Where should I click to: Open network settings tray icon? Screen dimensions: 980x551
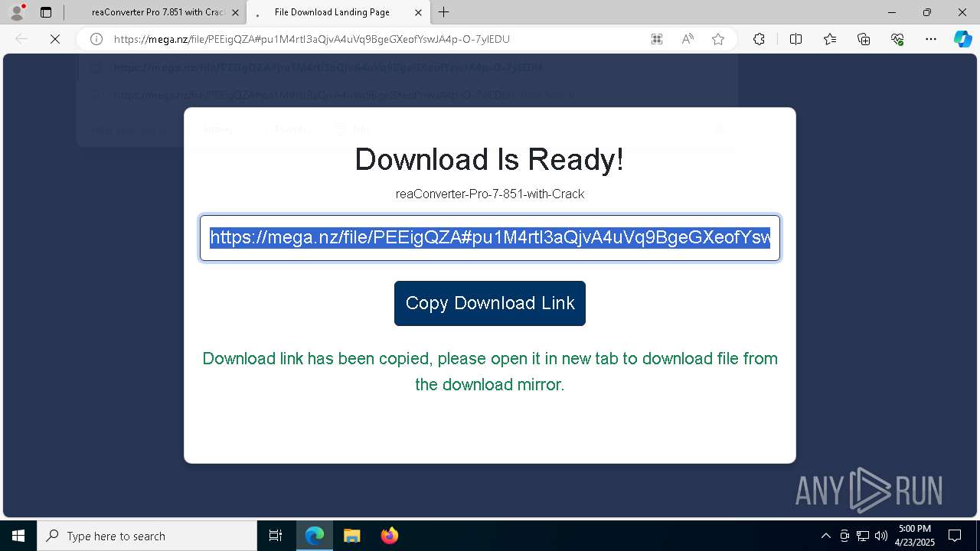(x=863, y=536)
